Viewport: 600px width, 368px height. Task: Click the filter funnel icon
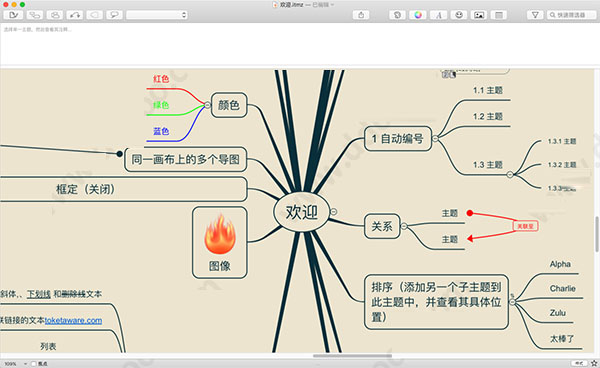[535, 15]
